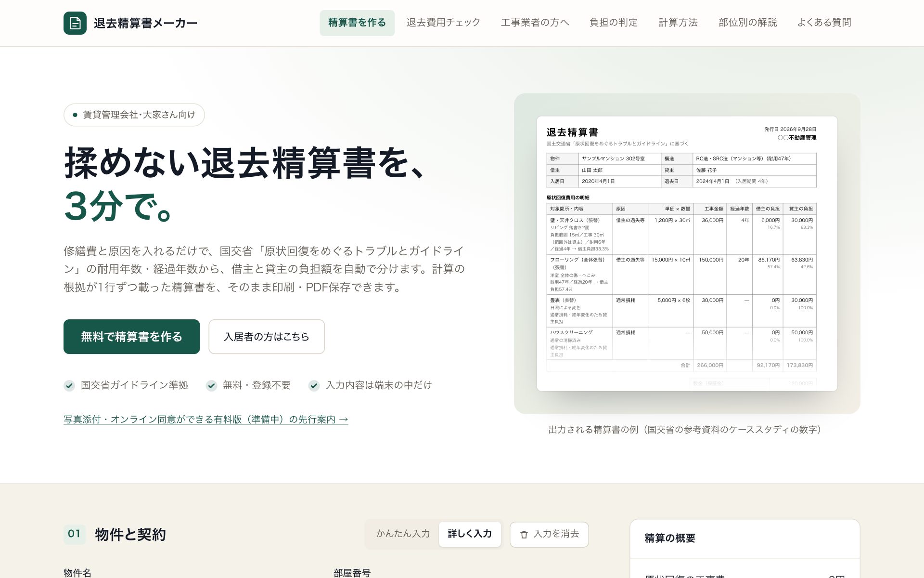Click the 出力される精算書の例 caption
This screenshot has width=924, height=578.
pyautogui.click(x=687, y=430)
